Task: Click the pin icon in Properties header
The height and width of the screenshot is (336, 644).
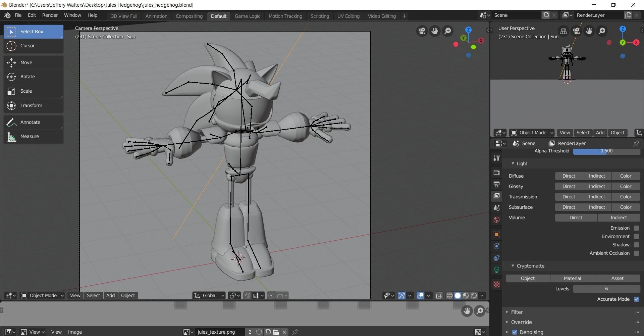Action: click(636, 143)
